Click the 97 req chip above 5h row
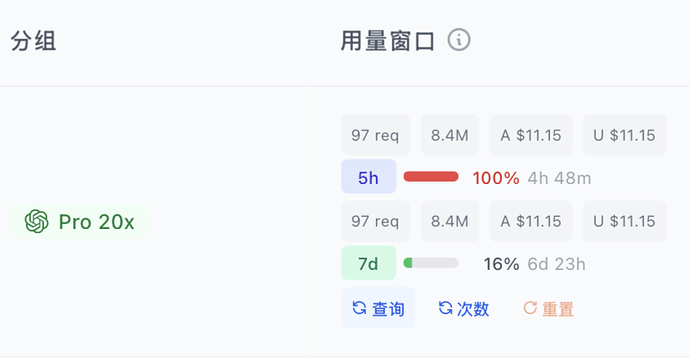The height and width of the screenshot is (364, 690). click(375, 135)
